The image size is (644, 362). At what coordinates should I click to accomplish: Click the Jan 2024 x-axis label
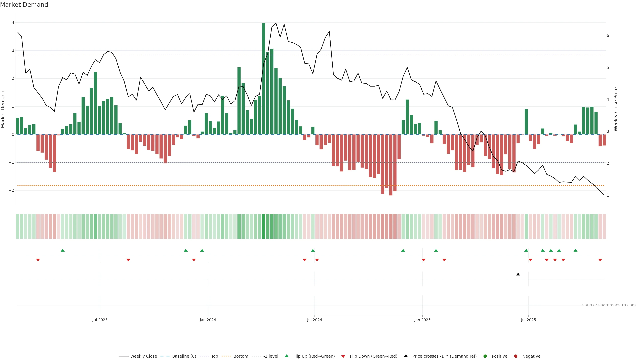[x=208, y=320]
